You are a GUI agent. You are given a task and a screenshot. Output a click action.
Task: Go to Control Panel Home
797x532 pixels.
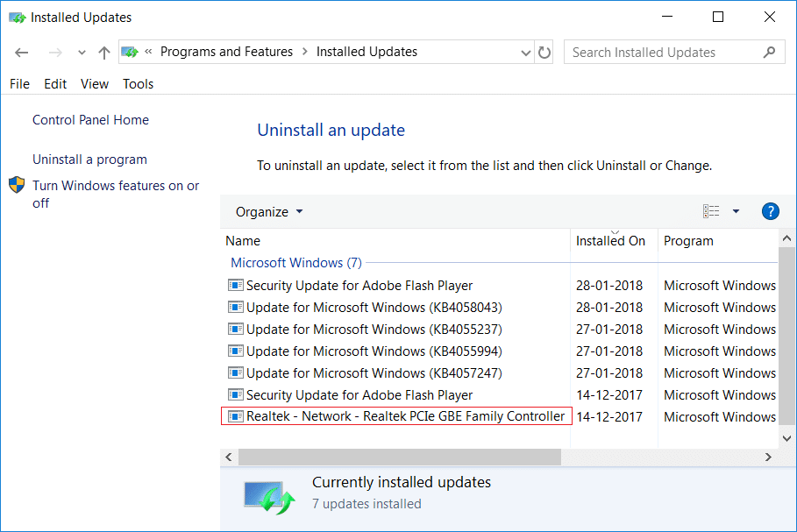(x=90, y=120)
